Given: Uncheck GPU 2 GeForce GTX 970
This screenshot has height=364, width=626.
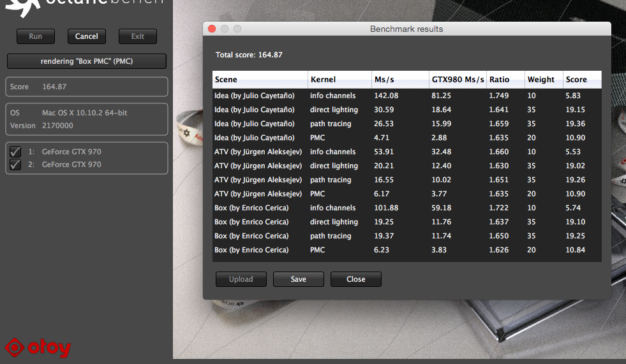Looking at the screenshot, I should pyautogui.click(x=15, y=164).
